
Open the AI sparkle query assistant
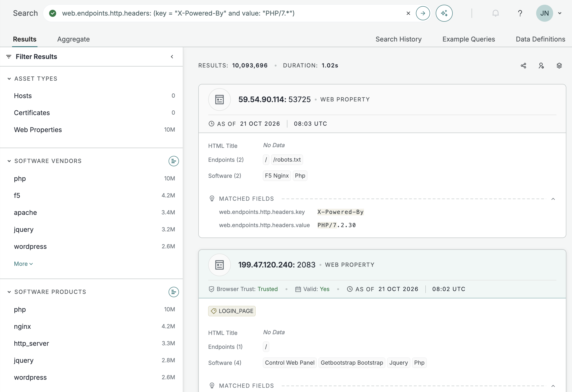[444, 13]
